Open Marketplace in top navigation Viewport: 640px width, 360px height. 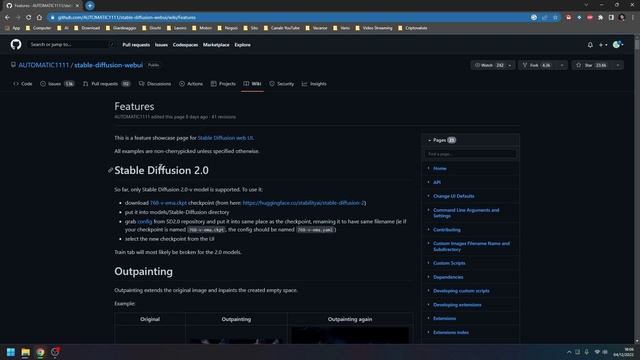216,45
